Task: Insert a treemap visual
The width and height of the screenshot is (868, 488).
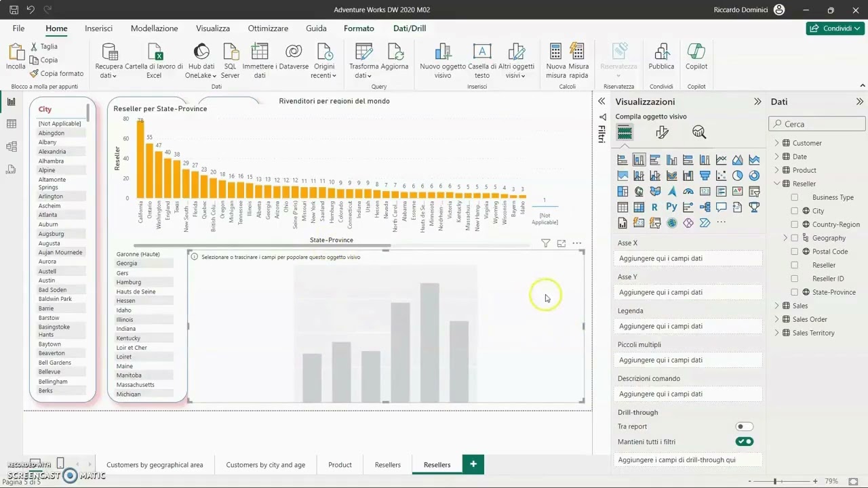Action: [x=623, y=191]
